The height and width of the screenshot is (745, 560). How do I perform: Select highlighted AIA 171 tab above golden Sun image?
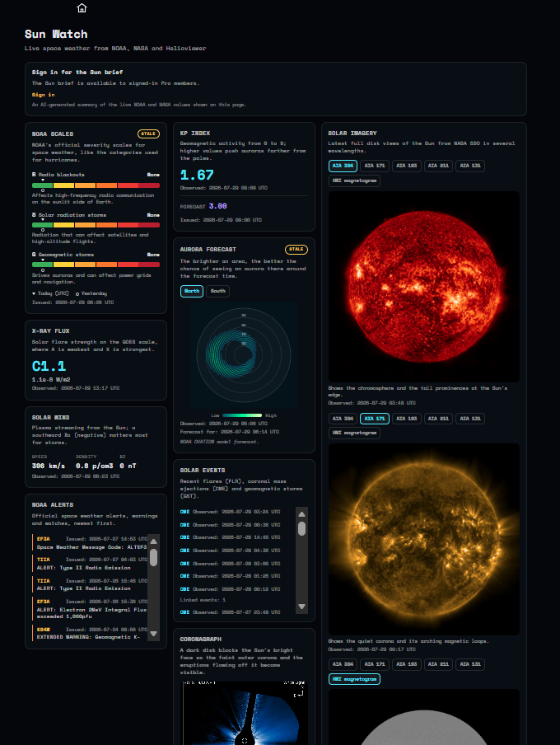tap(375, 419)
